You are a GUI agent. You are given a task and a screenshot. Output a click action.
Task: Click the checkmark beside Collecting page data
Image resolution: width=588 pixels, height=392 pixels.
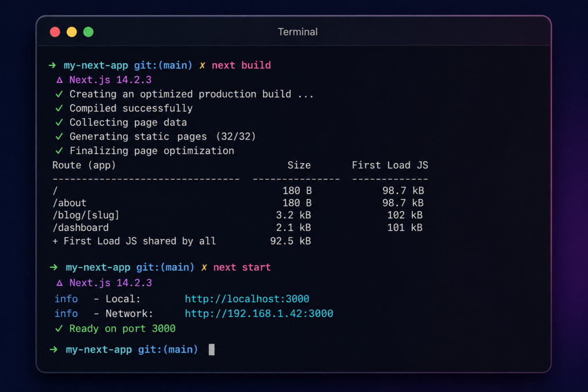tap(59, 123)
